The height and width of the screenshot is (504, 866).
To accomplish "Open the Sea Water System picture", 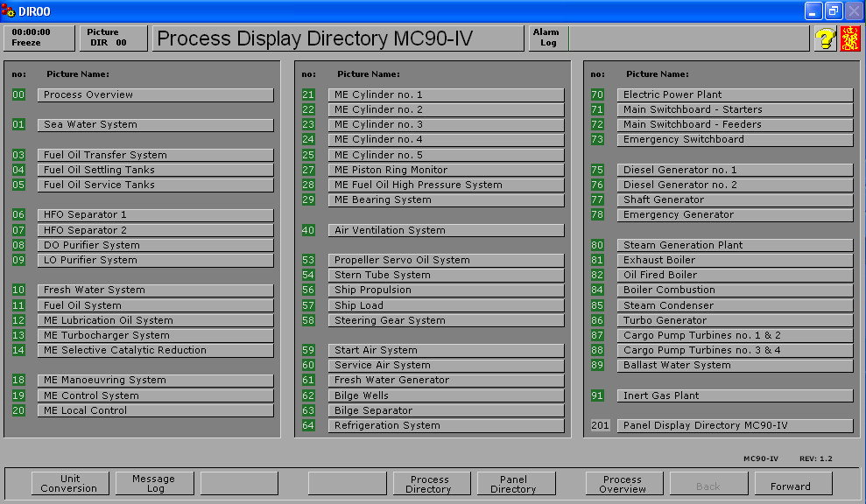I will pos(155,125).
